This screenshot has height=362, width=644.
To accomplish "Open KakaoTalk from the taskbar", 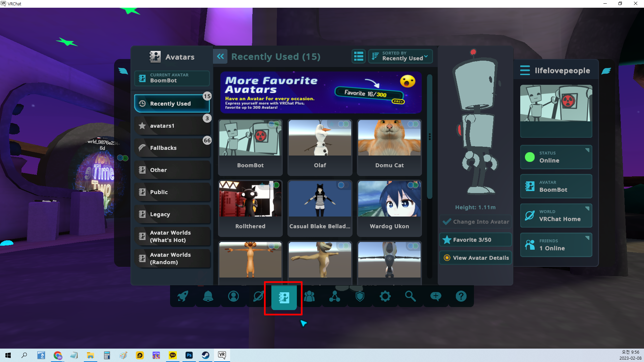I will tap(173, 355).
